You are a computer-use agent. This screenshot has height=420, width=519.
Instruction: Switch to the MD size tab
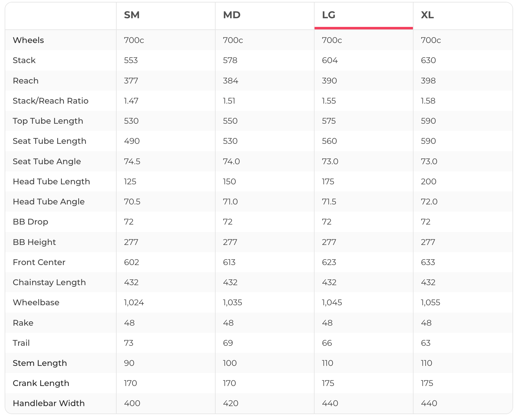click(x=232, y=15)
